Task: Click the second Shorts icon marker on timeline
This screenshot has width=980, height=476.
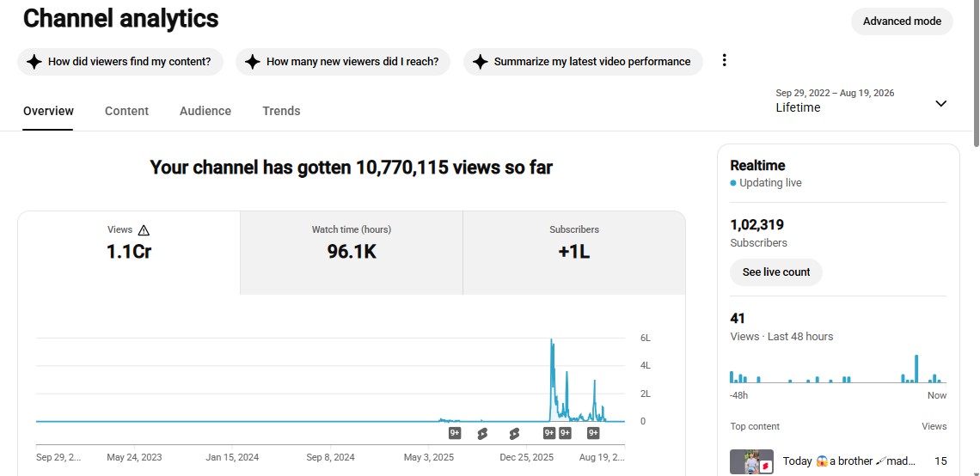Action: 514,434
